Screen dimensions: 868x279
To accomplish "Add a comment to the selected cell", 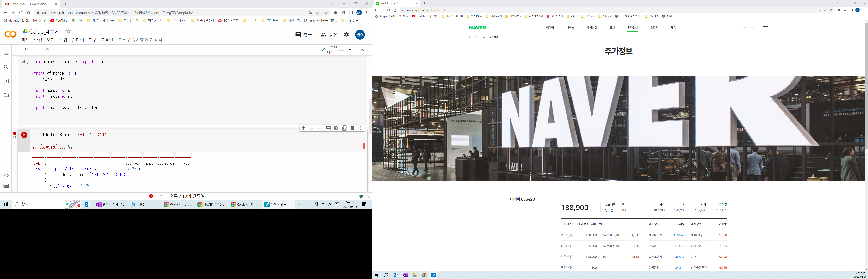I will (328, 128).
